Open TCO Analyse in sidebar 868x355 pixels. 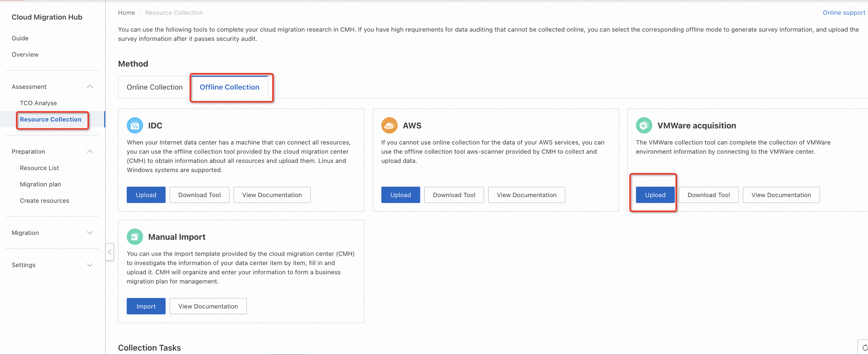(38, 103)
